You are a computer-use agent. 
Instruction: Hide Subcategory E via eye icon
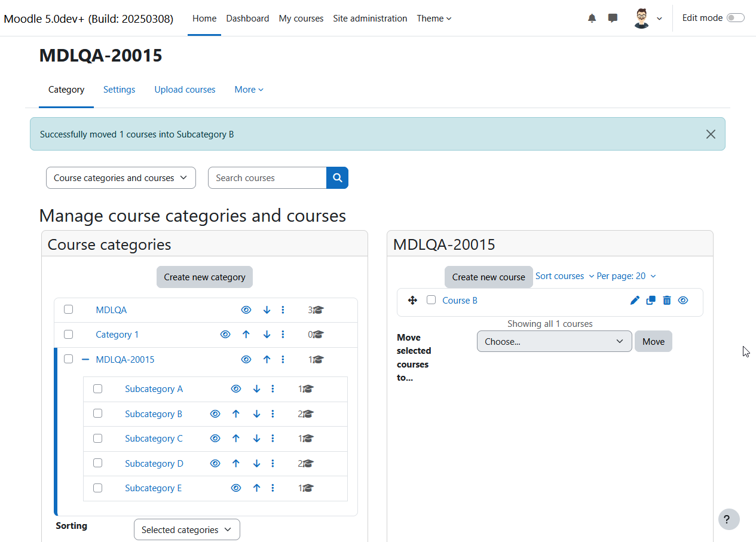coord(235,488)
